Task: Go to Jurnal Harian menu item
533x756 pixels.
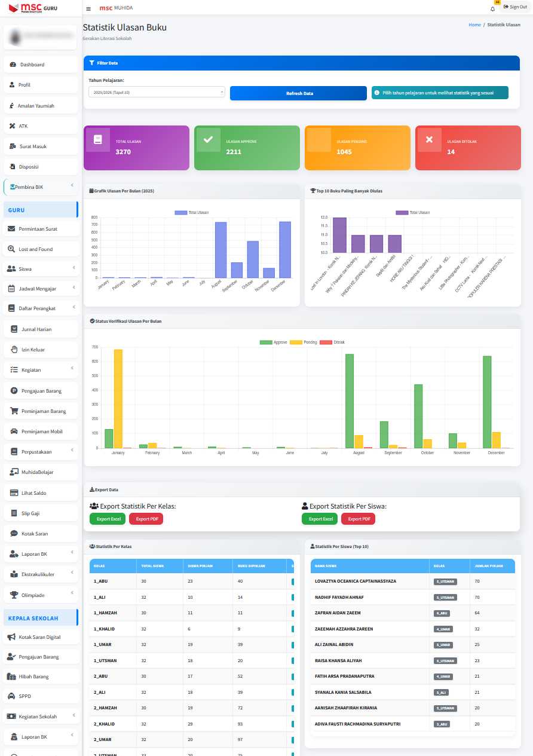Action: tap(36, 329)
